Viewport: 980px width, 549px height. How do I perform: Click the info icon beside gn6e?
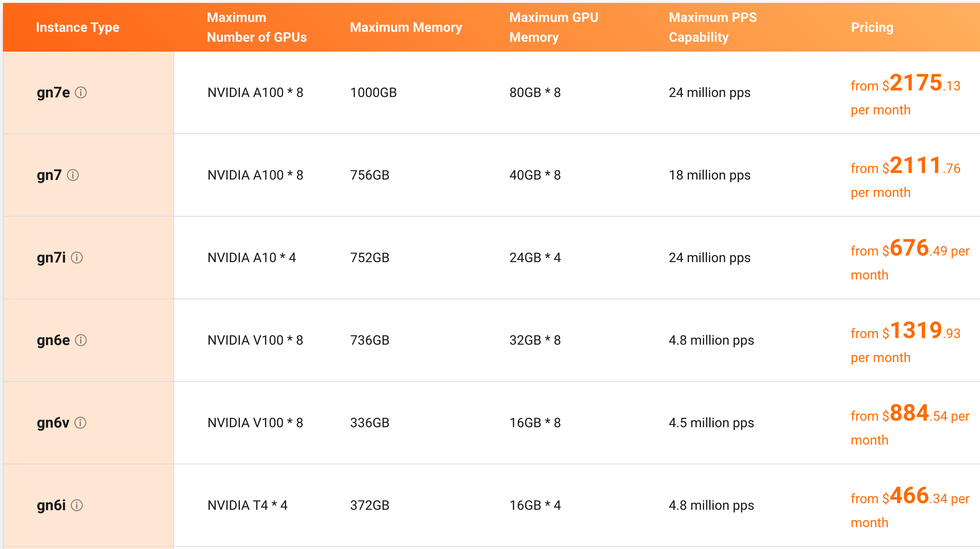81,340
